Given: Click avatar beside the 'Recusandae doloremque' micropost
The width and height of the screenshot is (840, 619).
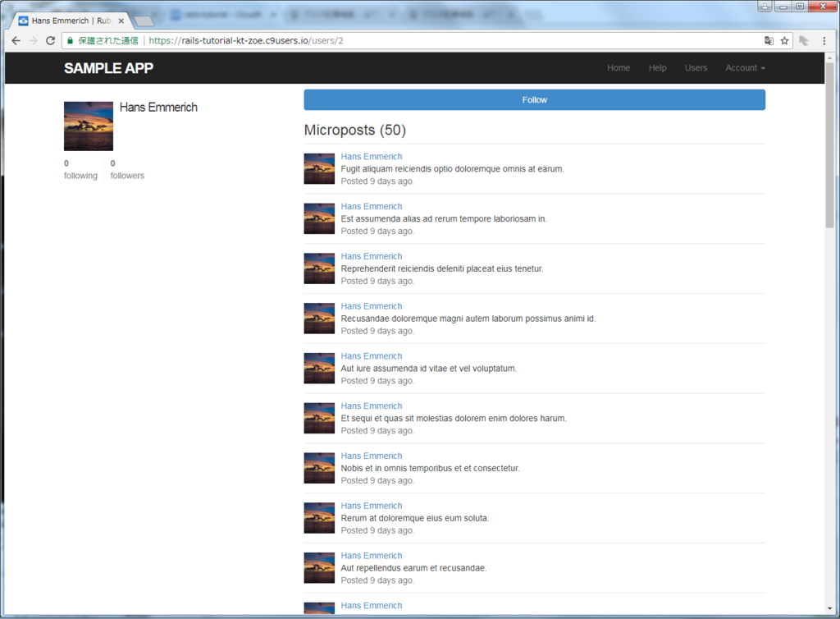Looking at the screenshot, I should (319, 319).
